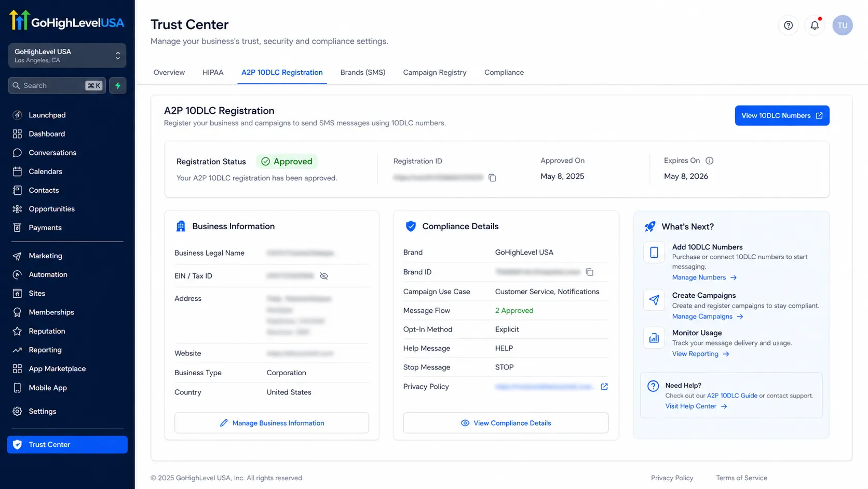The width and height of the screenshot is (868, 489).
Task: Open Privacy Policy external link icon
Action: click(604, 387)
